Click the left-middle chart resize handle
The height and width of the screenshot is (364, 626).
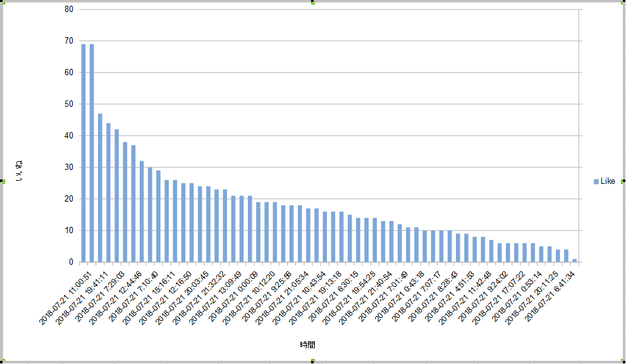(2, 181)
